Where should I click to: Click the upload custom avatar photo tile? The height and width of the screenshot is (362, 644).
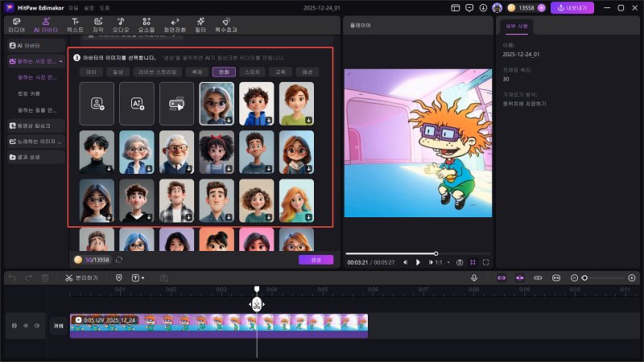pos(97,103)
